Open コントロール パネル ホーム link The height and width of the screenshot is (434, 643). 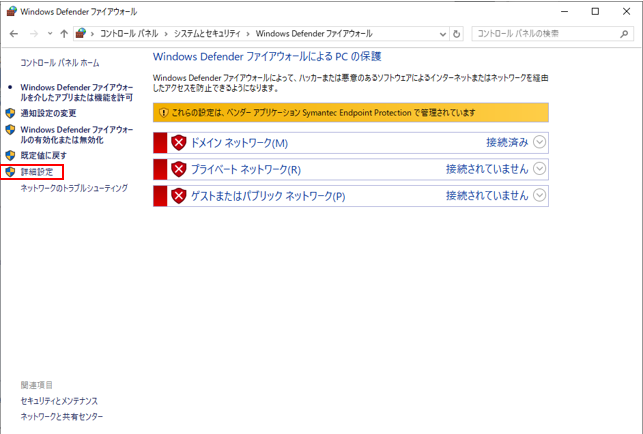tap(60, 63)
